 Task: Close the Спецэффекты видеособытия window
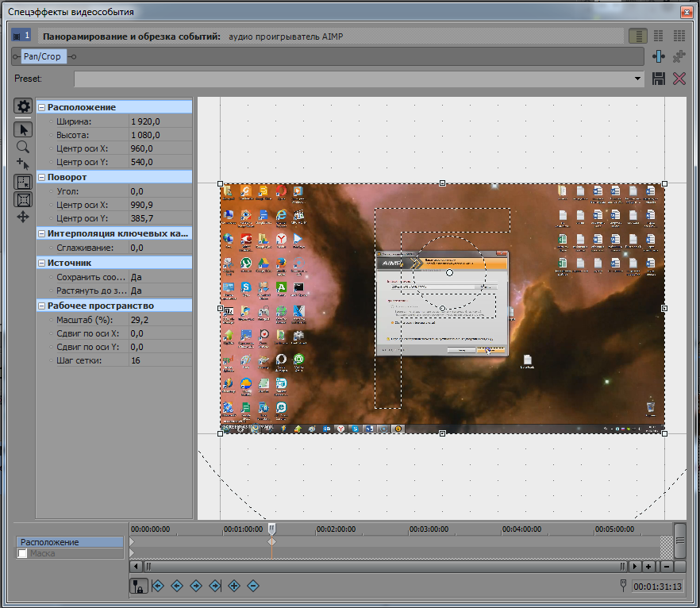click(687, 12)
